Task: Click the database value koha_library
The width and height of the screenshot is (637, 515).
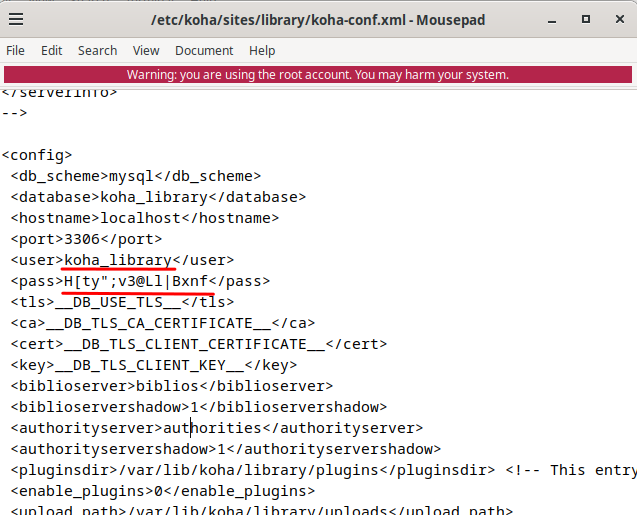Action: [x=154, y=197]
